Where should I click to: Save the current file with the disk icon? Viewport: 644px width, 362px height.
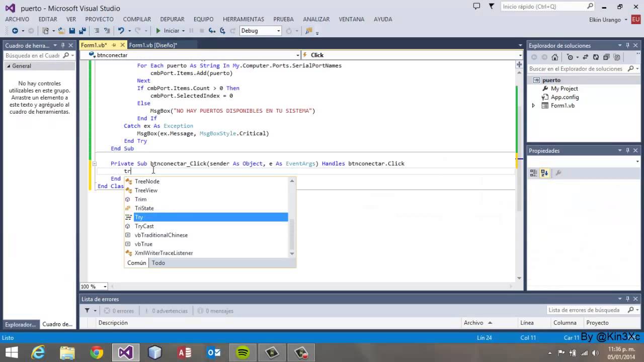[x=72, y=31]
